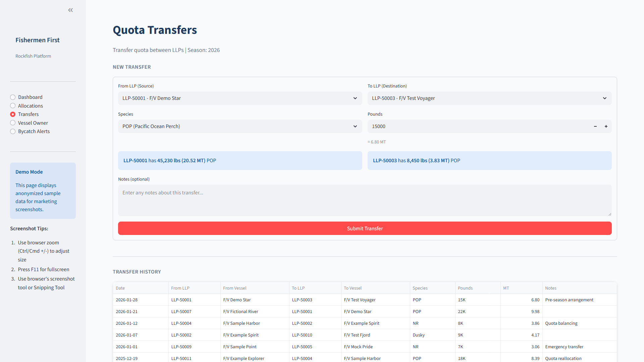Increase pounds using the plus icon
Viewport: 644px width, 362px height.
click(x=606, y=126)
